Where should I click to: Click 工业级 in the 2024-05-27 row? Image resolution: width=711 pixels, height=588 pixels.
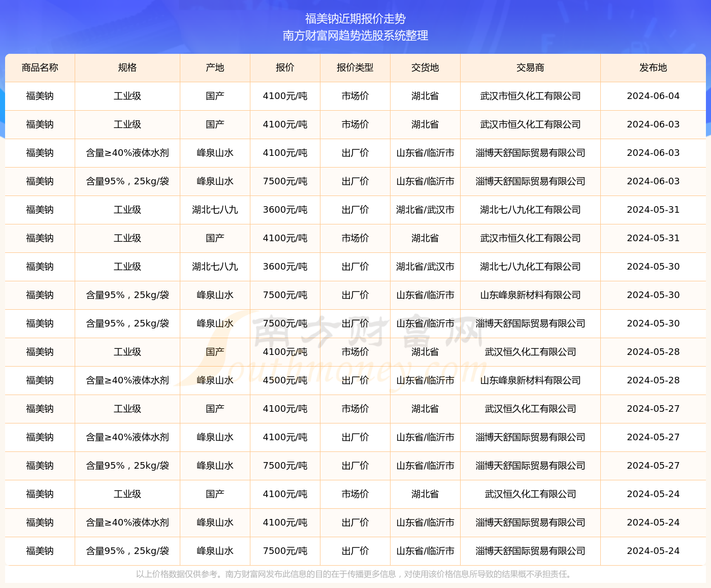coord(127,409)
